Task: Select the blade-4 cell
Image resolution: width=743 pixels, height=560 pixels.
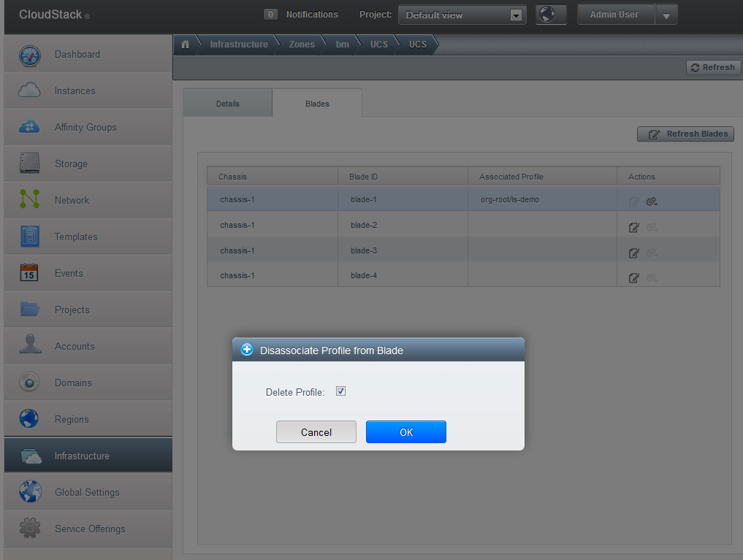Action: pyautogui.click(x=403, y=275)
